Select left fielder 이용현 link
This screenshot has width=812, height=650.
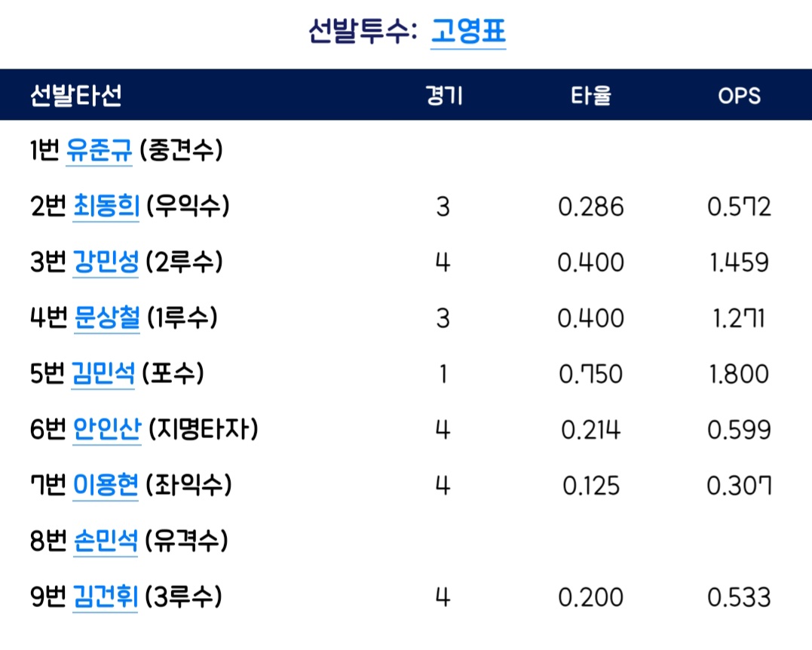(106, 486)
